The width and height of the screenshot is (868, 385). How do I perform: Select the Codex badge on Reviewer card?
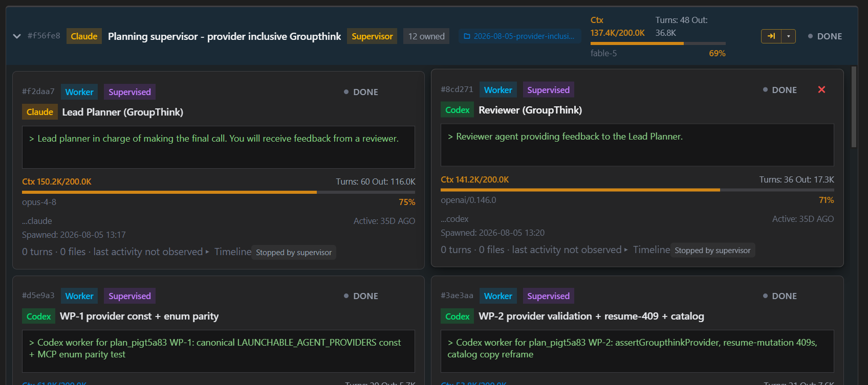[458, 110]
